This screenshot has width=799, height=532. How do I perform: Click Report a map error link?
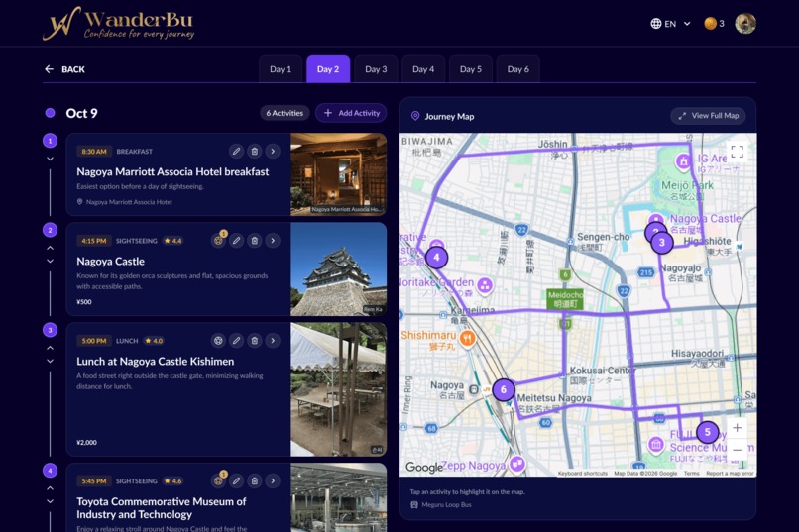point(730,473)
